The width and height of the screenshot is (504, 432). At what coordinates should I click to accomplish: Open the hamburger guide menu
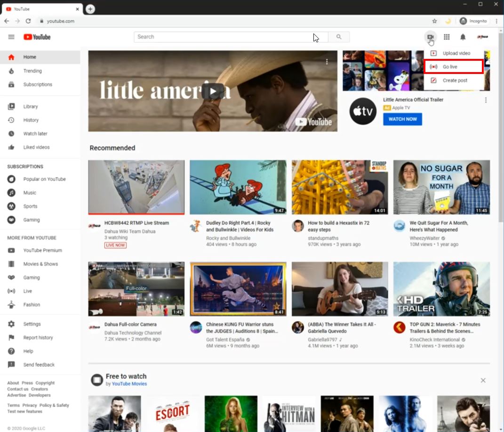click(11, 37)
